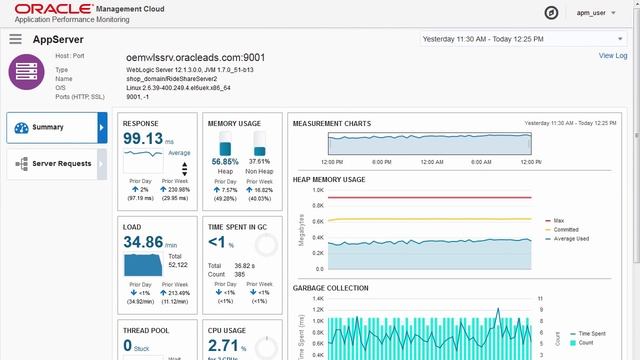This screenshot has height=360, width=640.
Task: Click the purple AppServer icon
Action: [27, 72]
